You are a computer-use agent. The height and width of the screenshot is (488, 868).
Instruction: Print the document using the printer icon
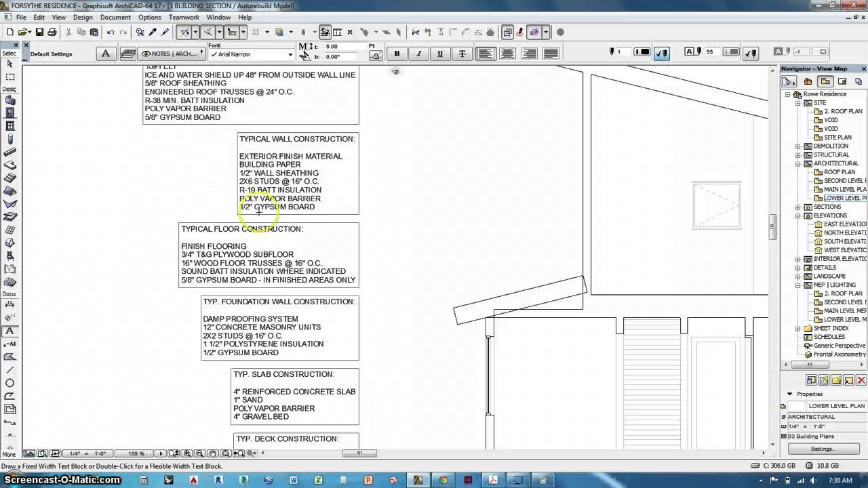click(x=52, y=32)
